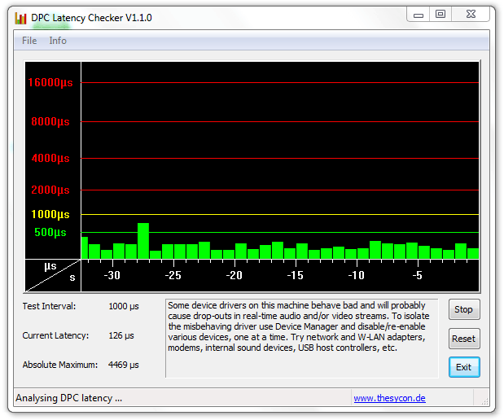
Task: Click the -15 time axis label
Action: (295, 275)
